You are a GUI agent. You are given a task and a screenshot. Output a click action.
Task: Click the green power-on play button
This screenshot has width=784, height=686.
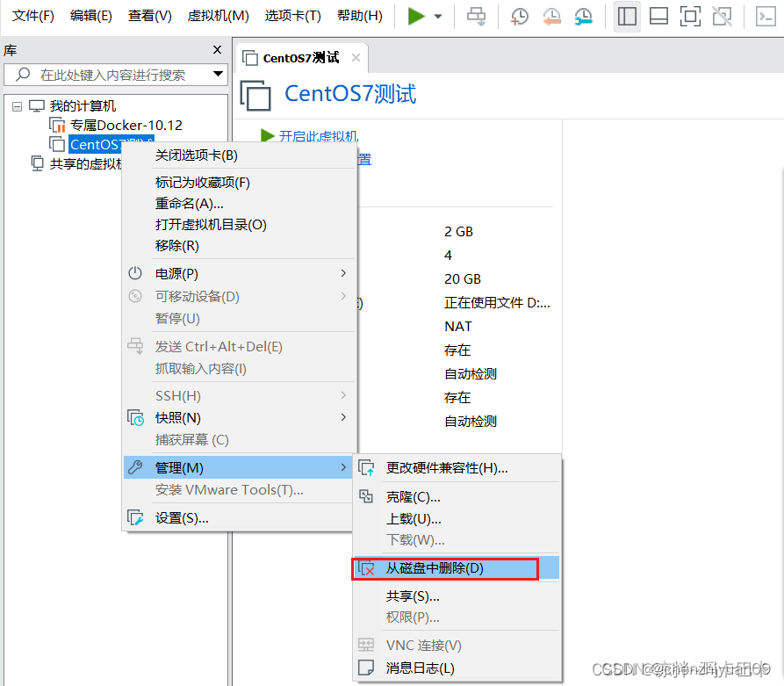point(416,16)
